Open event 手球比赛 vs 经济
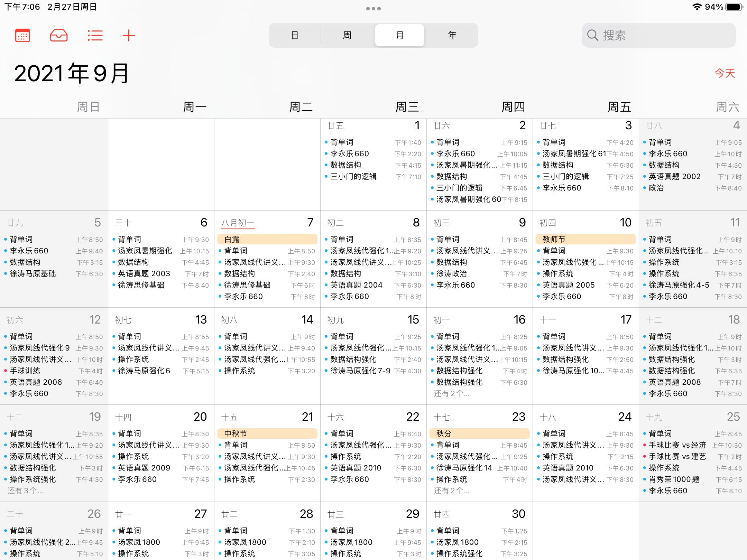 (693, 445)
